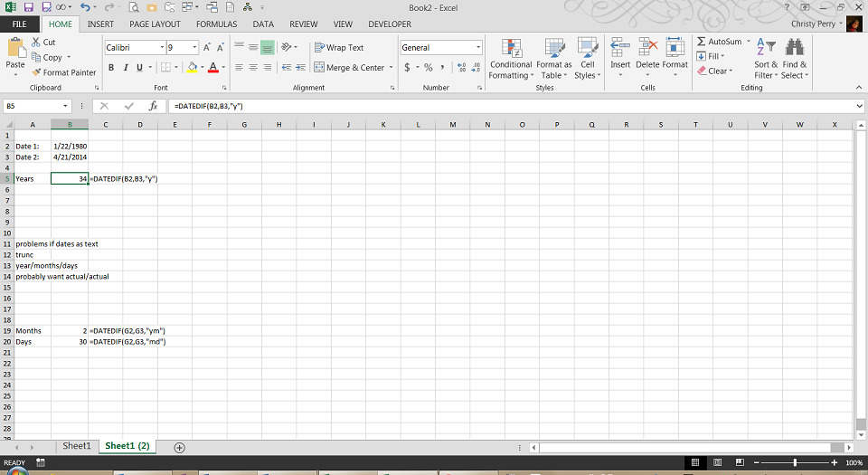Click the Paste clipboard icon
Screen dimensions: 868x475
click(x=15, y=50)
